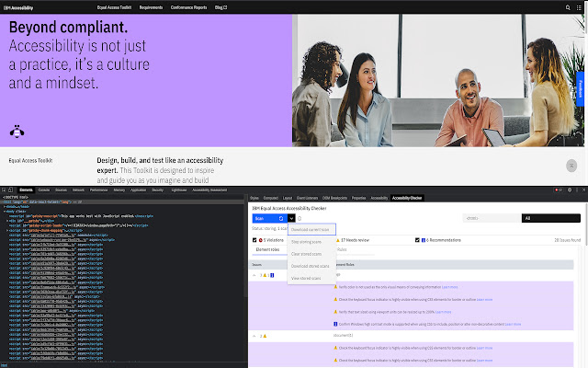Screen dimensions: 588x368
Task: Collapse the first issue group with three warnings
Action: click(x=254, y=275)
